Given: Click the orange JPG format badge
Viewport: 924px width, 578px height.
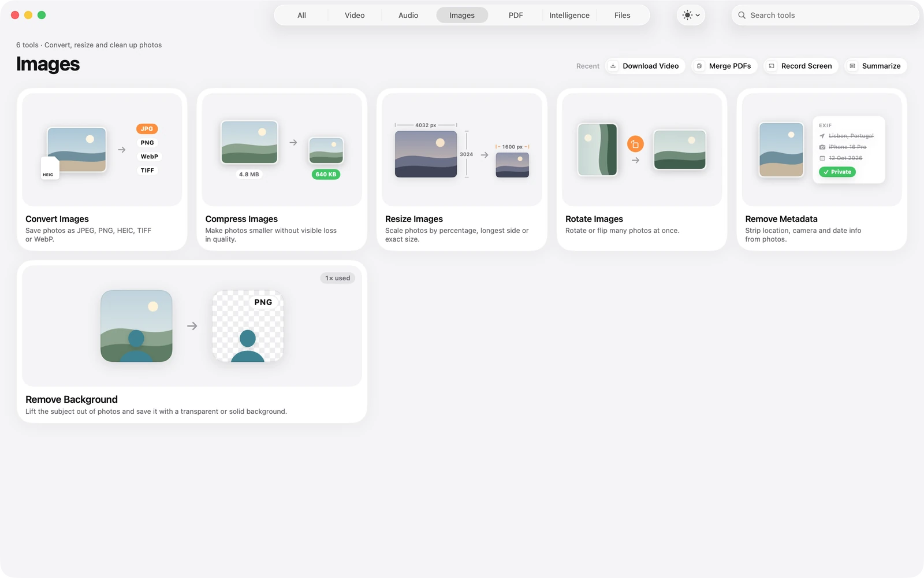Looking at the screenshot, I should [147, 129].
